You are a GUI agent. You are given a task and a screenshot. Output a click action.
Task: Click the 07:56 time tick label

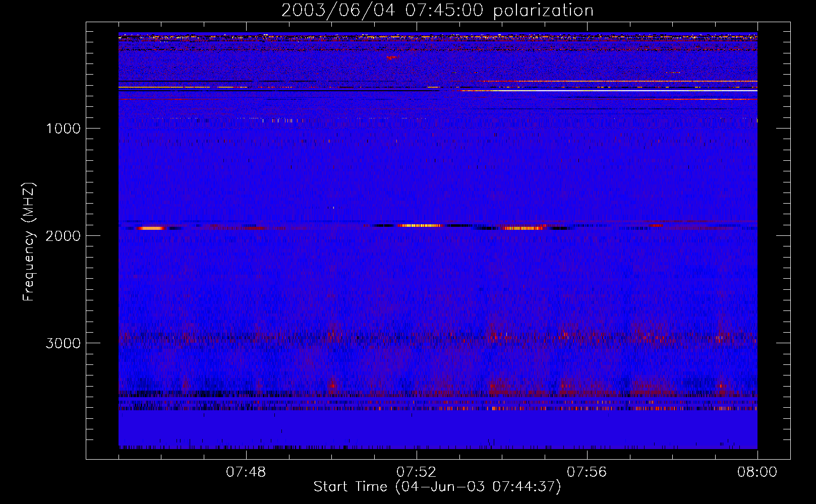tap(587, 472)
